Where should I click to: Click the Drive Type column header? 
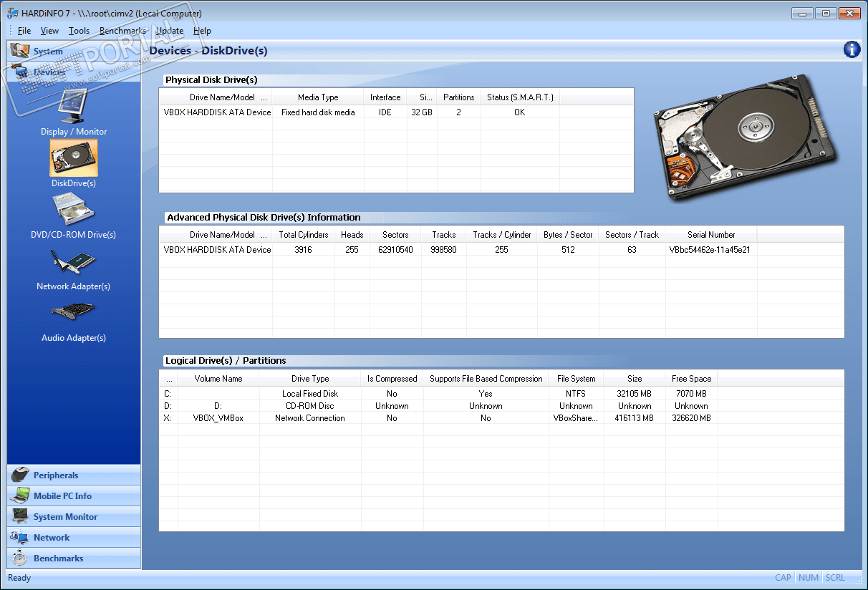point(310,379)
